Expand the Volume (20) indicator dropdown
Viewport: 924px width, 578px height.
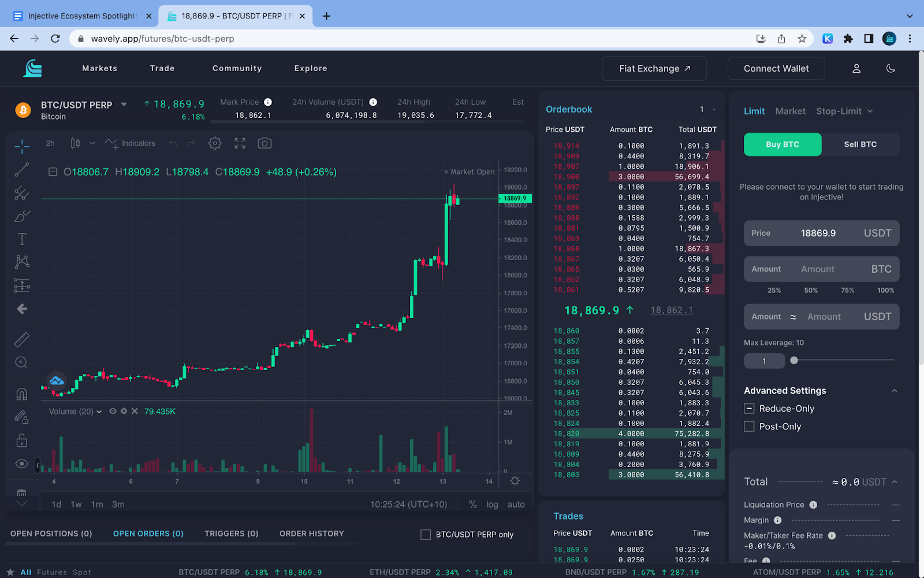99,412
